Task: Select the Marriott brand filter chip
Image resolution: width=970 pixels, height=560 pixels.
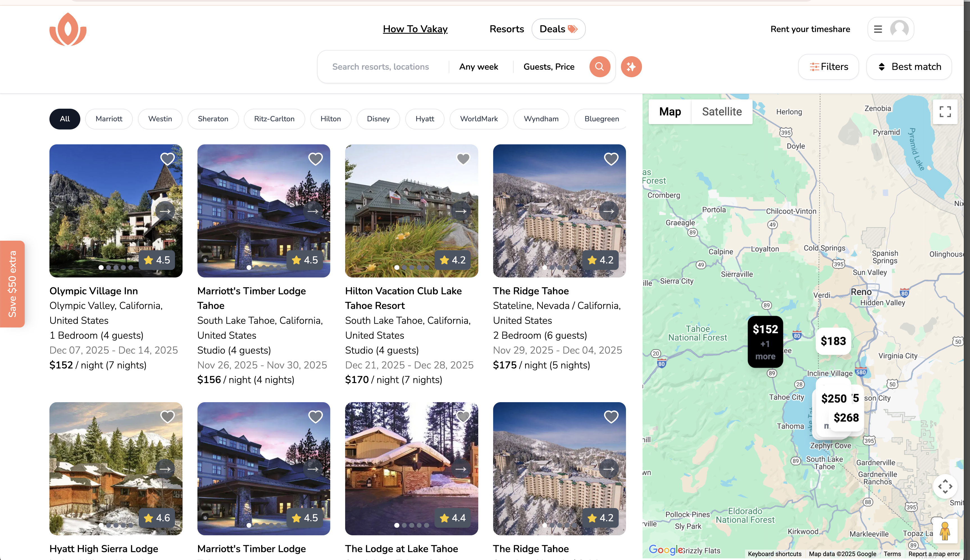Action: click(x=109, y=119)
